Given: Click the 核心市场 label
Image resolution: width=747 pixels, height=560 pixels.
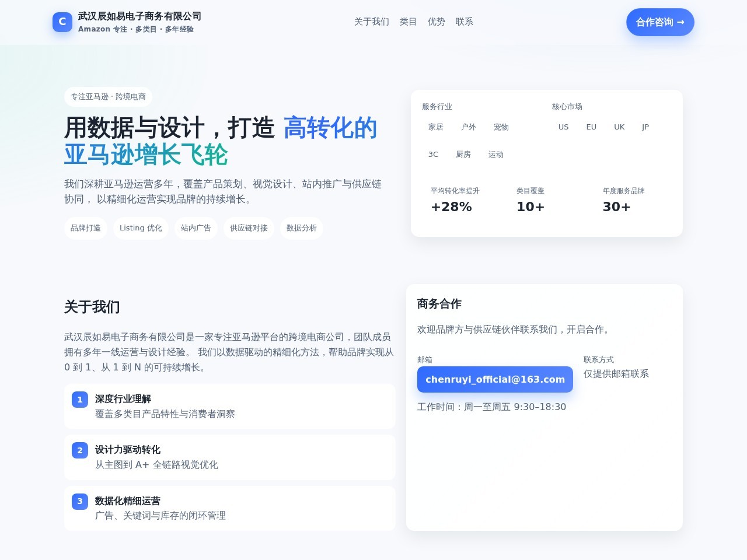Looking at the screenshot, I should (567, 107).
